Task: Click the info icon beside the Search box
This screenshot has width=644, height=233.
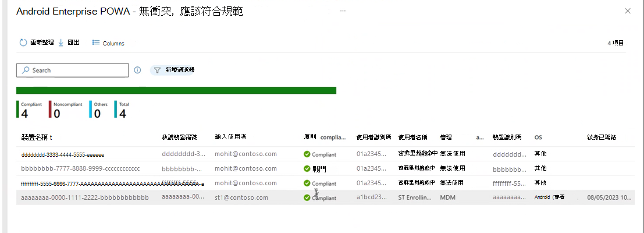Action: 137,70
